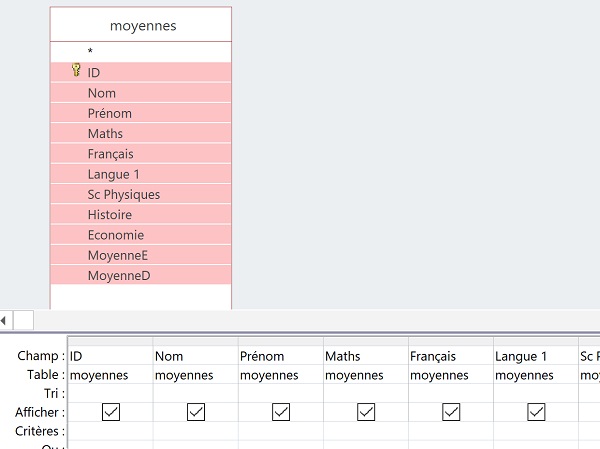Click the Champ cell containing Langue 1 in the grid
The image size is (600, 449).
pyautogui.click(x=536, y=356)
